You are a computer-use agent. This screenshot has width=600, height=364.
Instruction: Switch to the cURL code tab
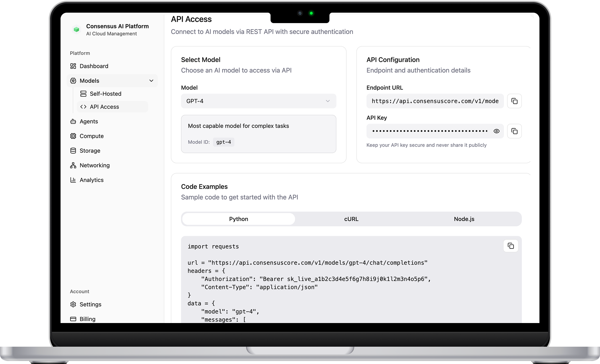tap(351, 219)
